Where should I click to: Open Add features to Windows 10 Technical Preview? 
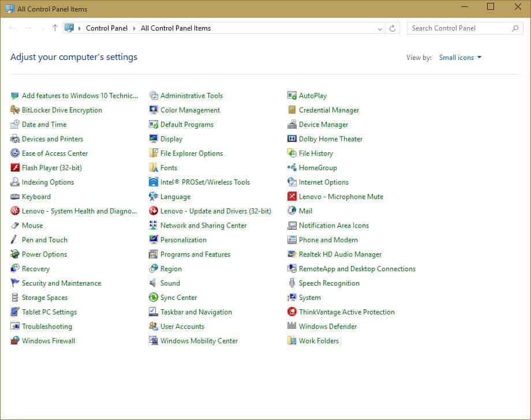pos(80,96)
